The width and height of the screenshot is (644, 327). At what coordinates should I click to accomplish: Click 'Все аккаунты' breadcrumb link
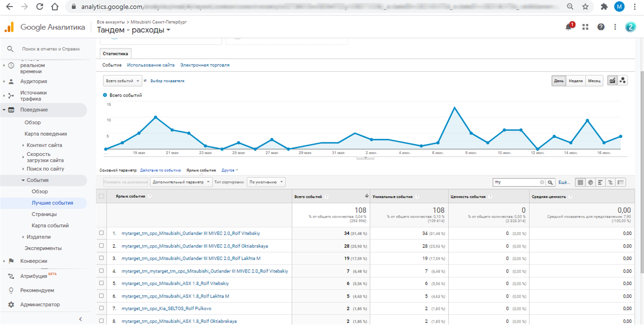111,22
